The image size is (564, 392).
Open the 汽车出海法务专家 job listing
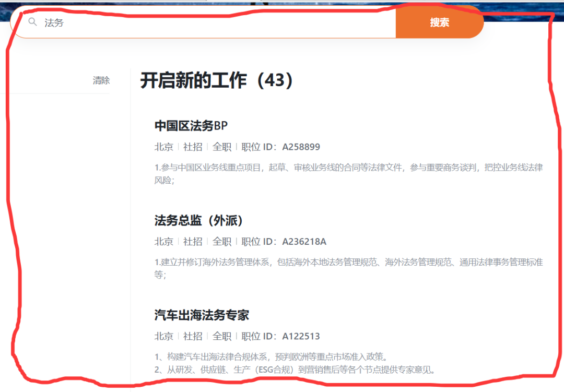click(202, 315)
